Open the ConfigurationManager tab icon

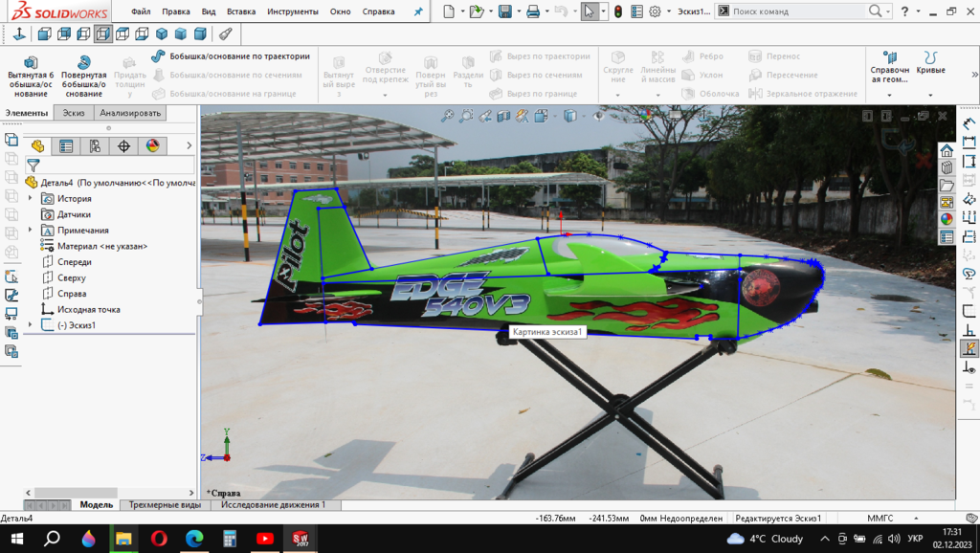(x=95, y=146)
